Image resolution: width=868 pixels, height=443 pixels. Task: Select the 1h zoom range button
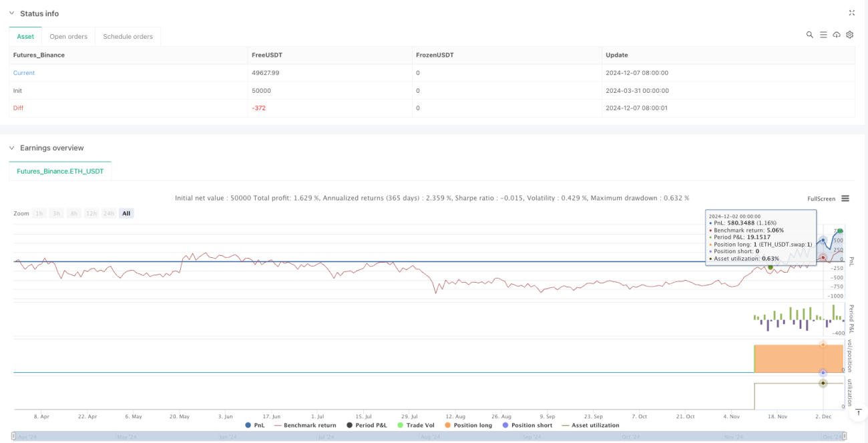click(39, 213)
